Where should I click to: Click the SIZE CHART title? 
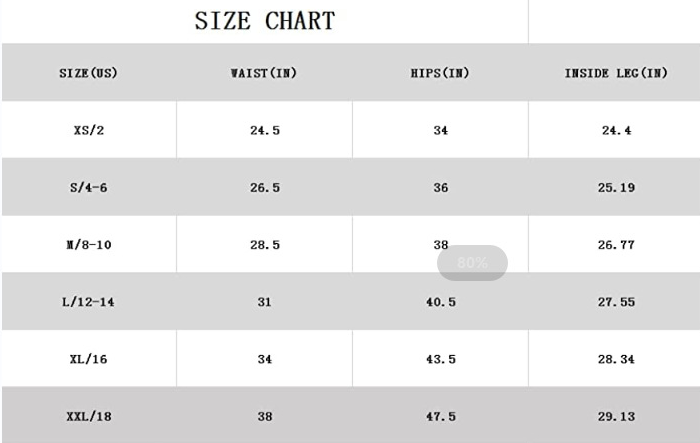264,21
